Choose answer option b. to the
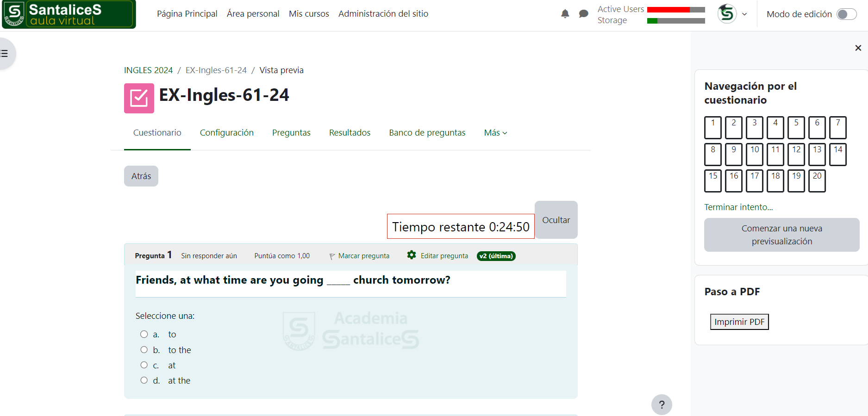Image resolution: width=868 pixels, height=416 pixels. tap(144, 350)
